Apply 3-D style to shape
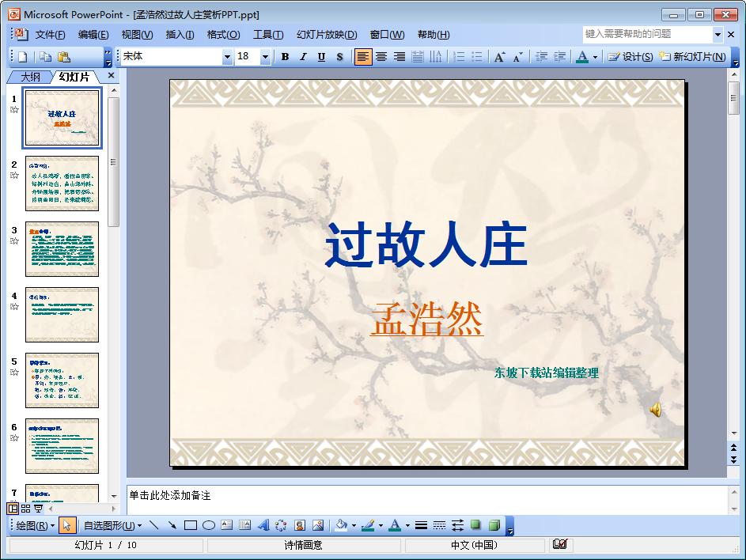The width and height of the screenshot is (746, 560). point(494,525)
